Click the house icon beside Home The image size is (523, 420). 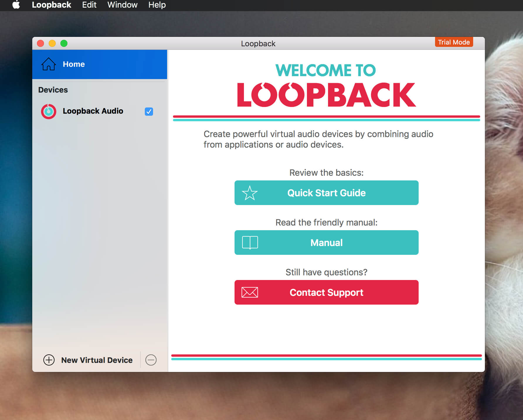[48, 64]
